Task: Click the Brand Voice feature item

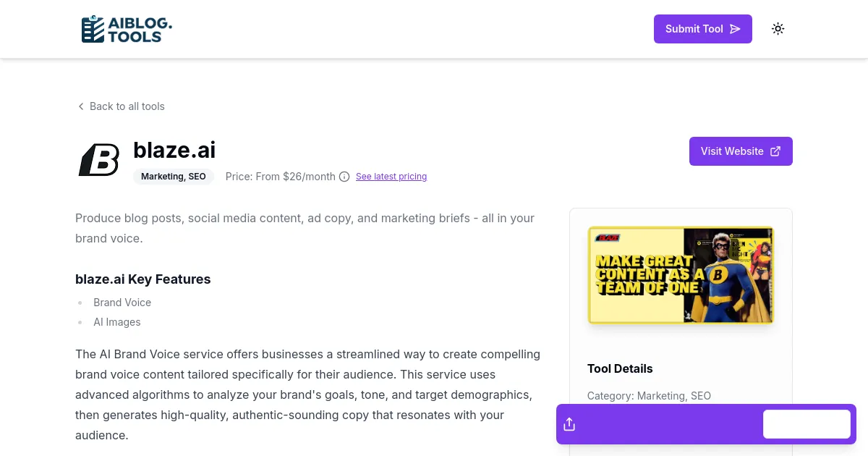Action: pyautogui.click(x=122, y=303)
